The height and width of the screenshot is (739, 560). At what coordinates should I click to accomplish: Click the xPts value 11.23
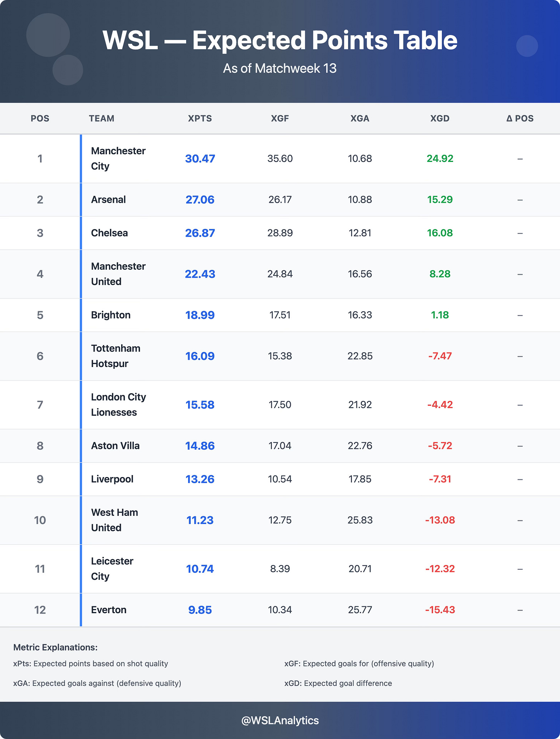pos(200,520)
